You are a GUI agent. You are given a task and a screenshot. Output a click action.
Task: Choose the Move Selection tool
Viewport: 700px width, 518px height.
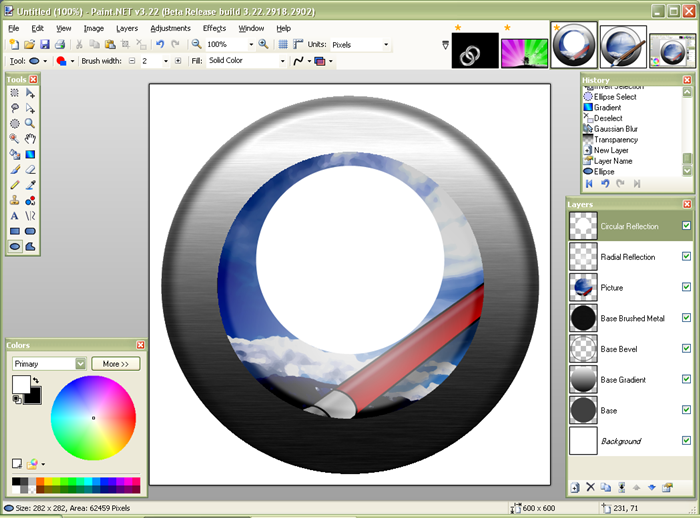(30, 108)
